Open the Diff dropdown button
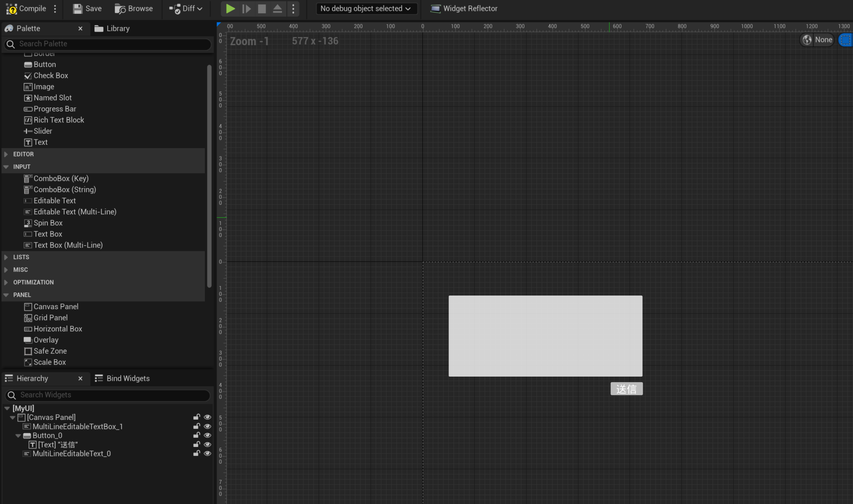The image size is (853, 504). click(x=186, y=8)
